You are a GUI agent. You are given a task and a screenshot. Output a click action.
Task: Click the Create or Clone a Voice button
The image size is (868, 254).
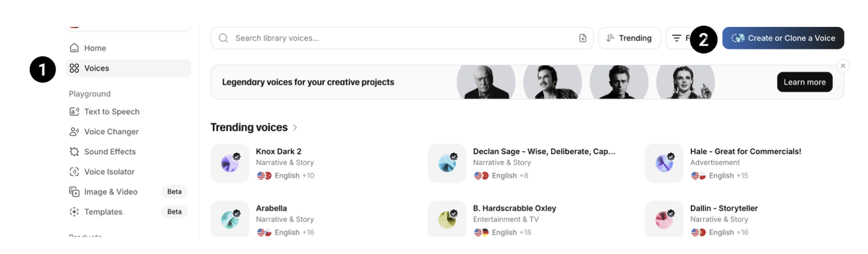point(783,38)
